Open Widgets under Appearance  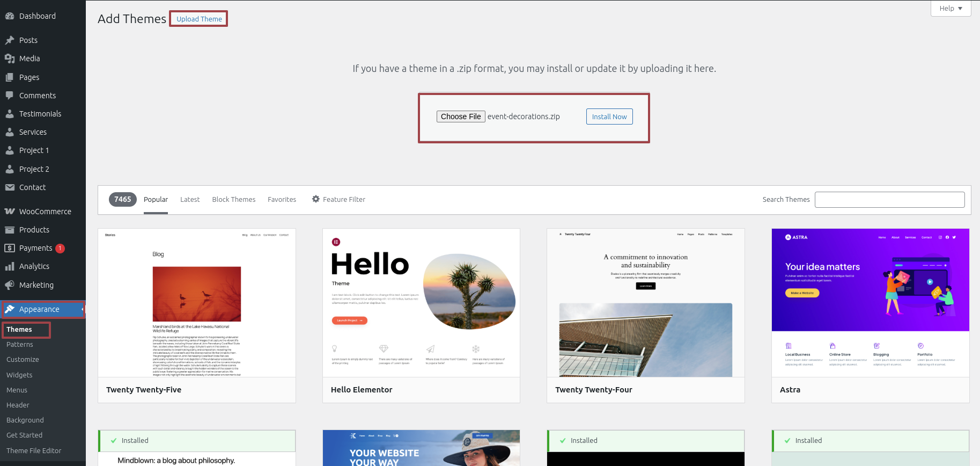(19, 375)
